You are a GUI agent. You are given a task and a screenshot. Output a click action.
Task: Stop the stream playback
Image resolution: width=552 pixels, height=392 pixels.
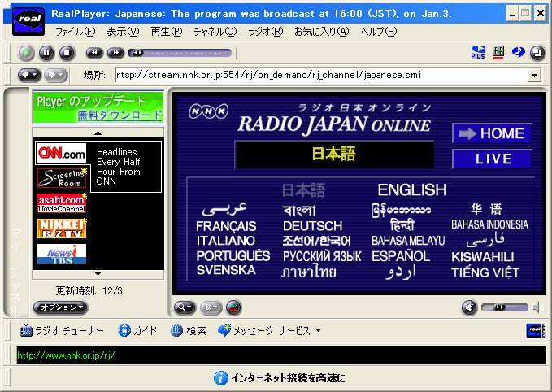67,53
